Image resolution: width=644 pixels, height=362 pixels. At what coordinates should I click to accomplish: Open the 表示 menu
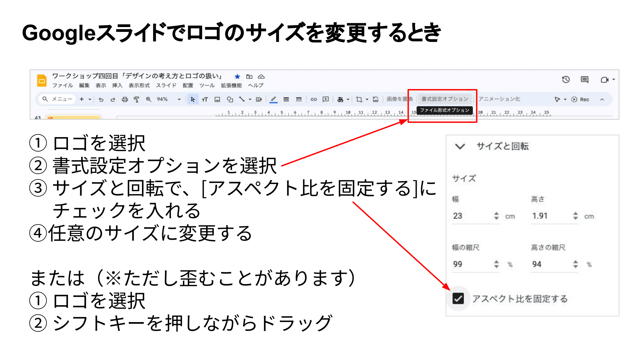[100, 85]
